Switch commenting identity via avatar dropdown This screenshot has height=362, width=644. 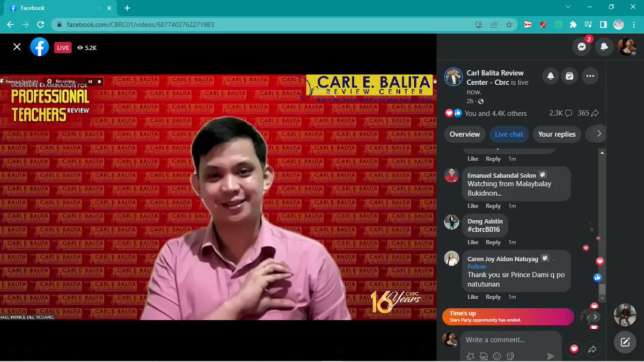pos(450,340)
